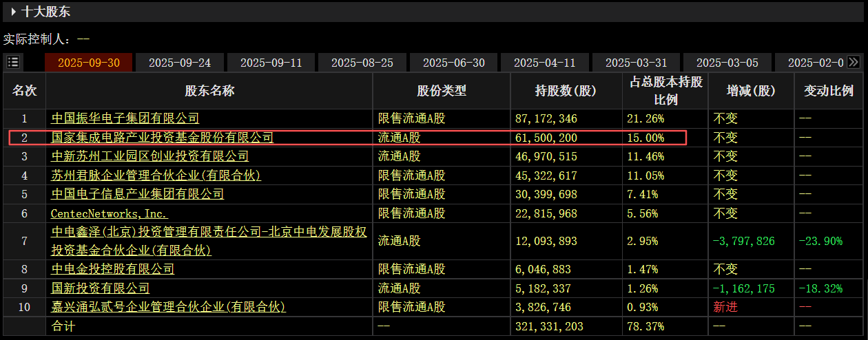Select holding value 30,399,698
This screenshot has width=868, height=340.
(546, 194)
